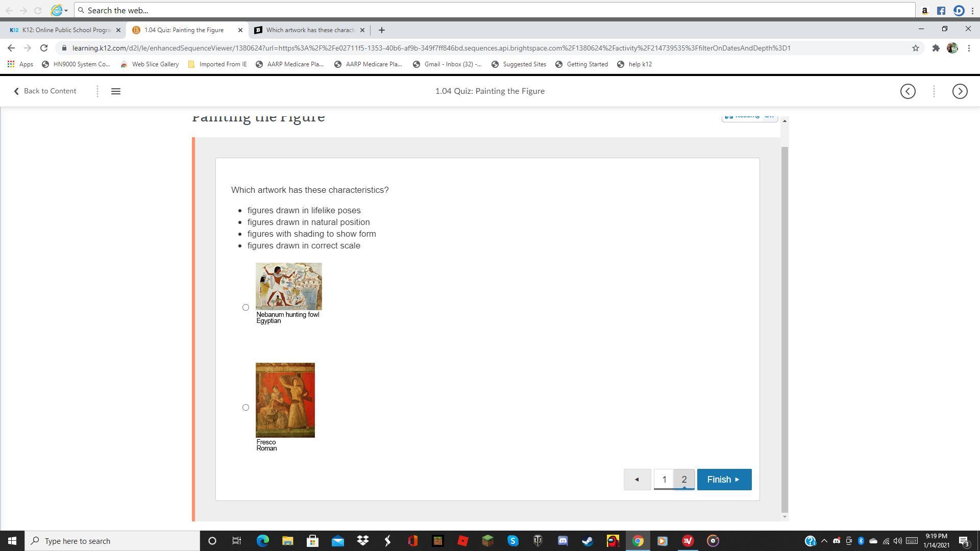Reload the page with refresh icon
This screenshot has height=551, width=980.
pyautogui.click(x=44, y=48)
